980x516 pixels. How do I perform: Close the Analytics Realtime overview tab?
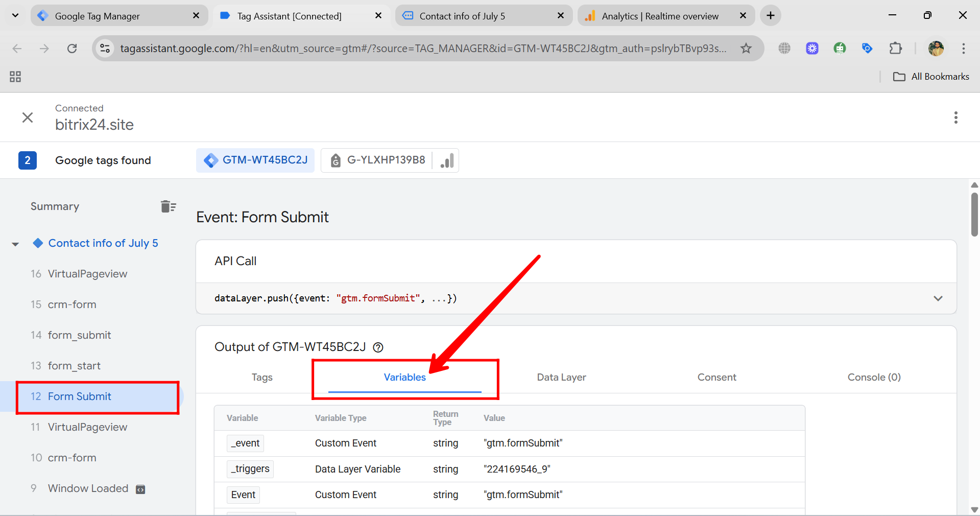click(x=743, y=16)
